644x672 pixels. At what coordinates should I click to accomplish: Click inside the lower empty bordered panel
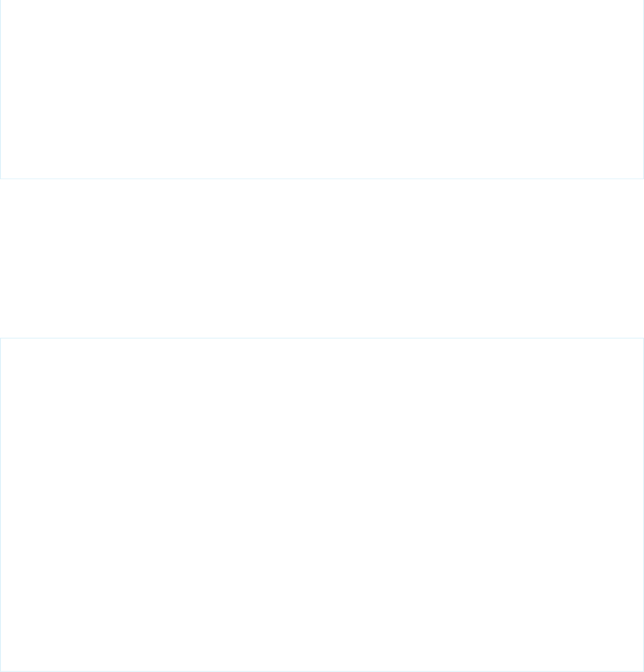[x=322, y=504]
